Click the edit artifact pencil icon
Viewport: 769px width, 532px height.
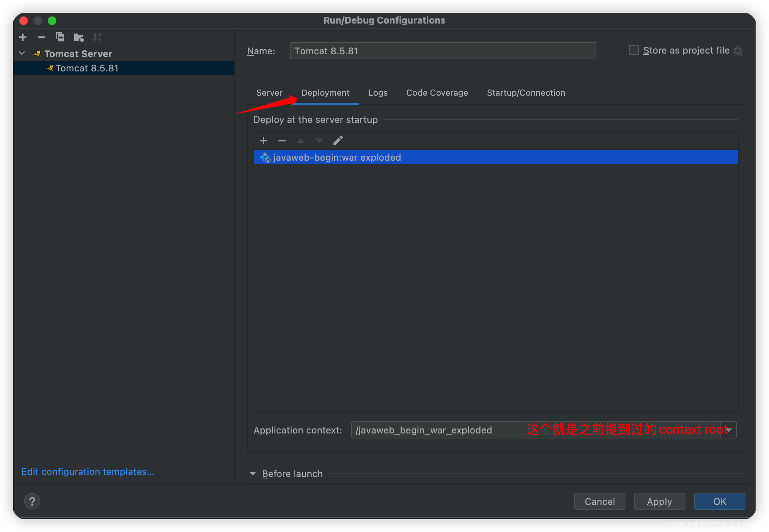pos(338,140)
